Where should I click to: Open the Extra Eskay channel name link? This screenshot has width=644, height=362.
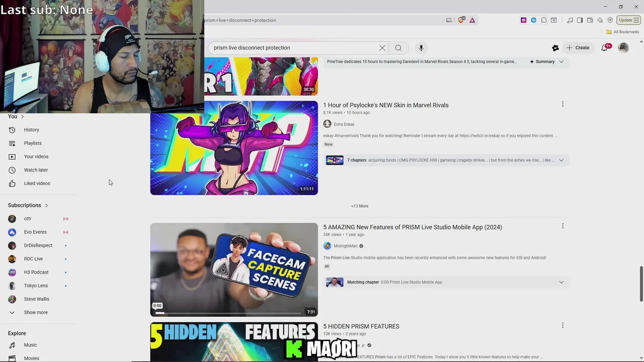pos(344,124)
